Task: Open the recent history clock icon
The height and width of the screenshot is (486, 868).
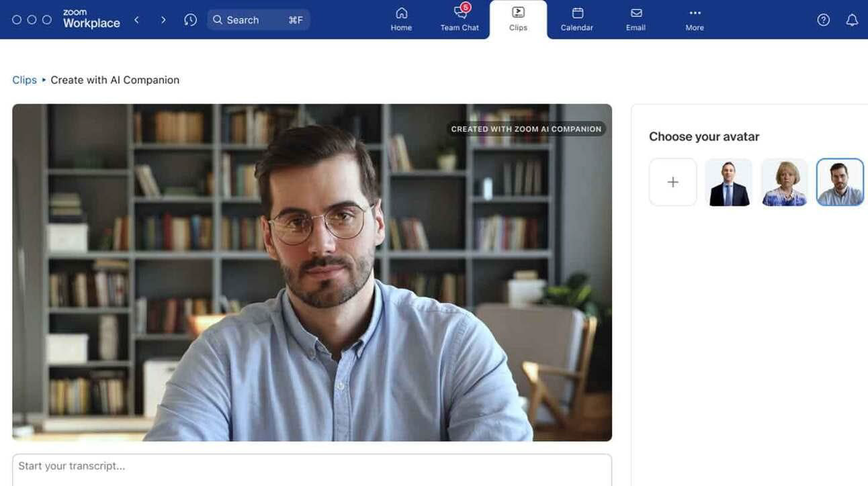Action: pyautogui.click(x=191, y=18)
